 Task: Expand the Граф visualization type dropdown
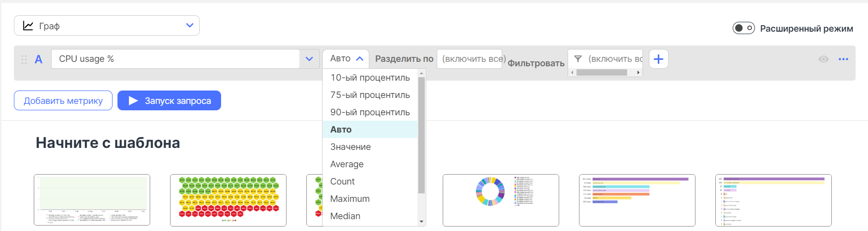[x=189, y=26]
